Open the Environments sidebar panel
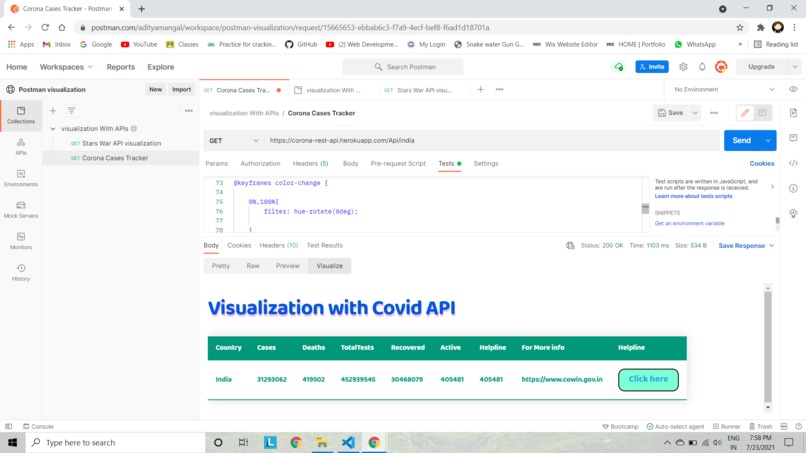806x453 pixels. tap(21, 178)
